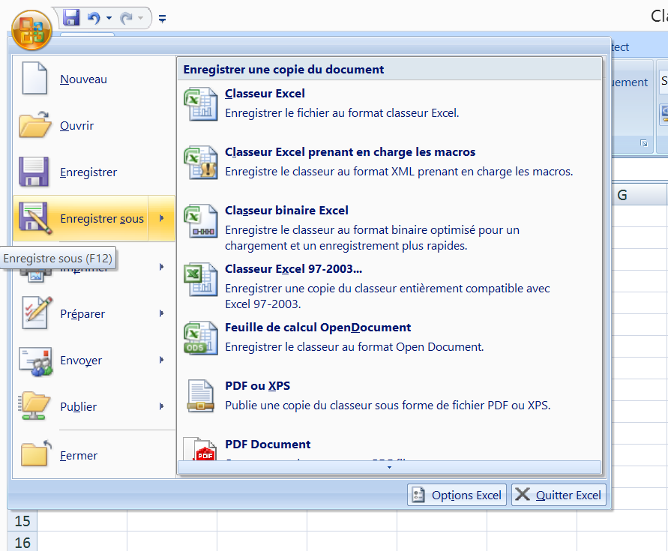
Task: Click the Nouveau blank page icon
Action: tap(34, 78)
